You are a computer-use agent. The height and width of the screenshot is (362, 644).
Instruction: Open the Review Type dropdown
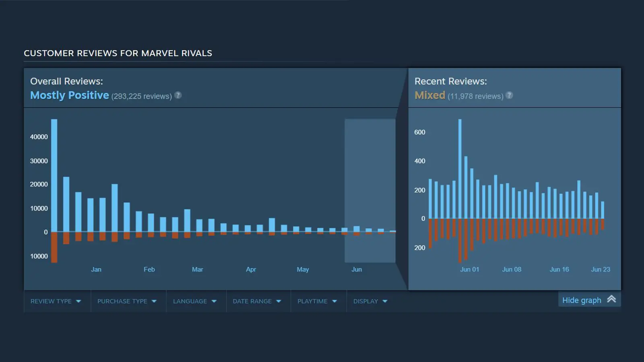coord(56,301)
